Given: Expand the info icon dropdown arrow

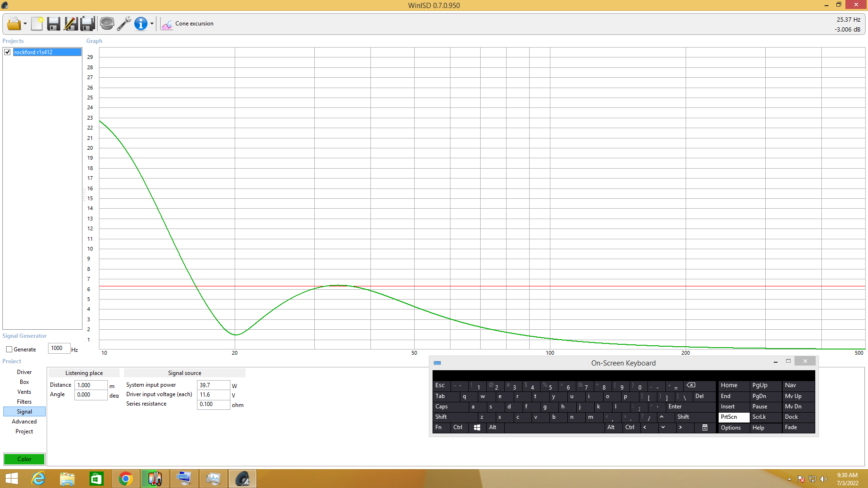Looking at the screenshot, I should [x=152, y=24].
